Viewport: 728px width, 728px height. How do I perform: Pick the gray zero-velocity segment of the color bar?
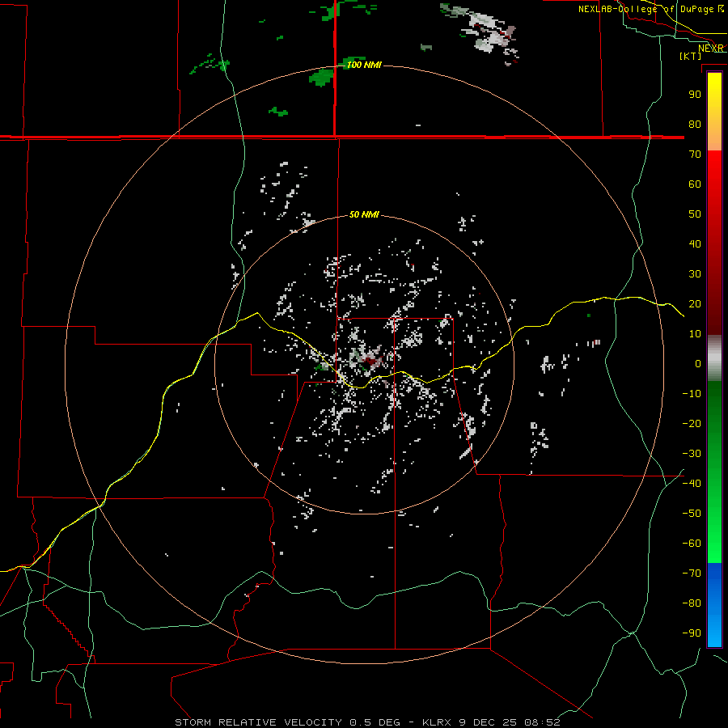(x=714, y=358)
